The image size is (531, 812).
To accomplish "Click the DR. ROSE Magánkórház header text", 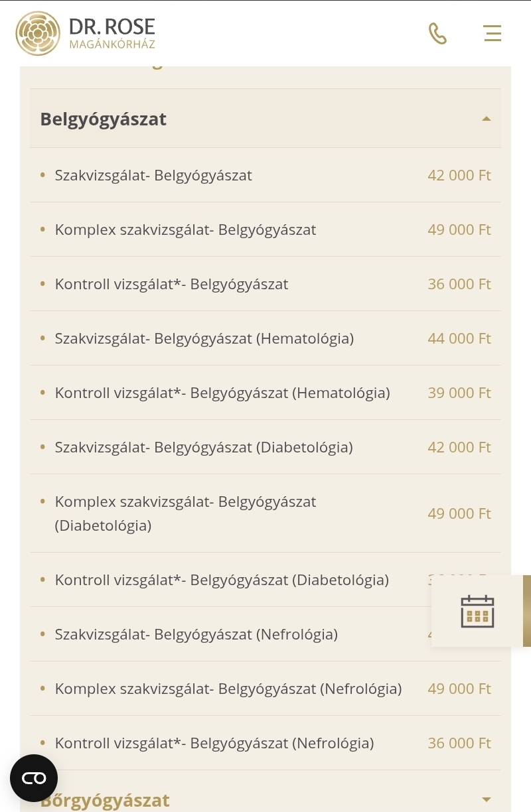I will [x=112, y=33].
